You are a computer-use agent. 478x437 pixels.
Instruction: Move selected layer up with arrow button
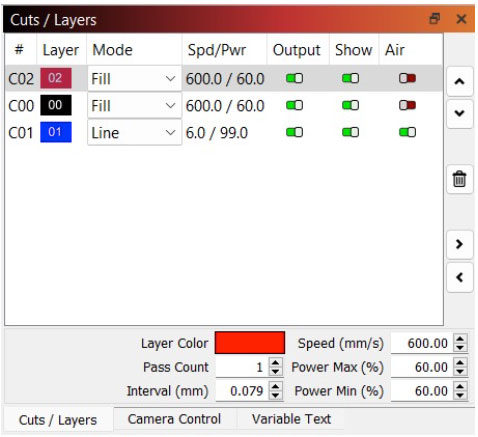click(459, 81)
